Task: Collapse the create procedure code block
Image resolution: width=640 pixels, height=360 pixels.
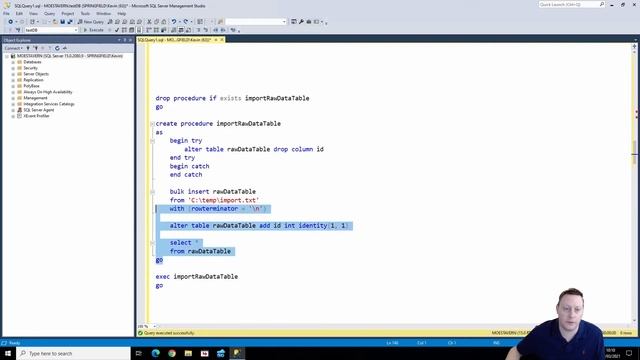Action: [152, 124]
